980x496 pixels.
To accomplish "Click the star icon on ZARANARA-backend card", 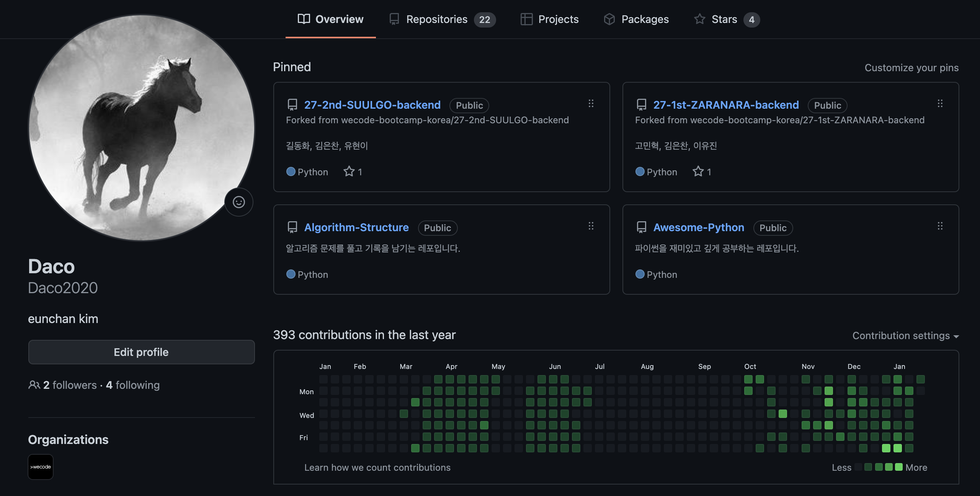I will pos(698,171).
